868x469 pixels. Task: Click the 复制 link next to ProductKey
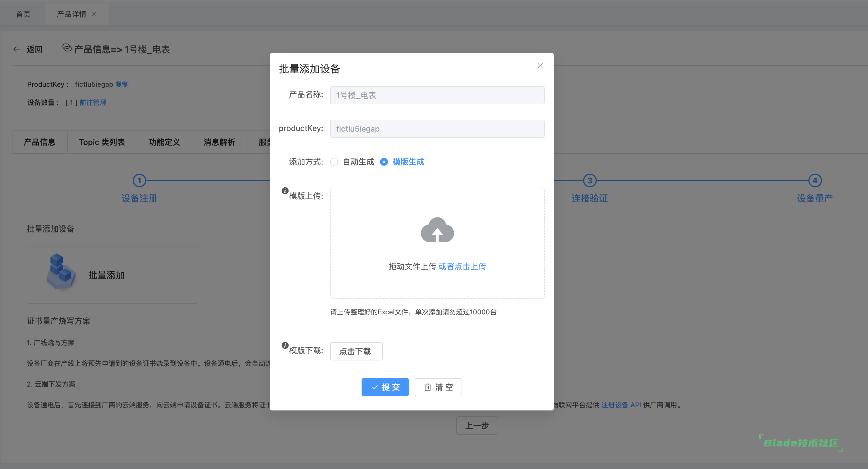click(122, 84)
